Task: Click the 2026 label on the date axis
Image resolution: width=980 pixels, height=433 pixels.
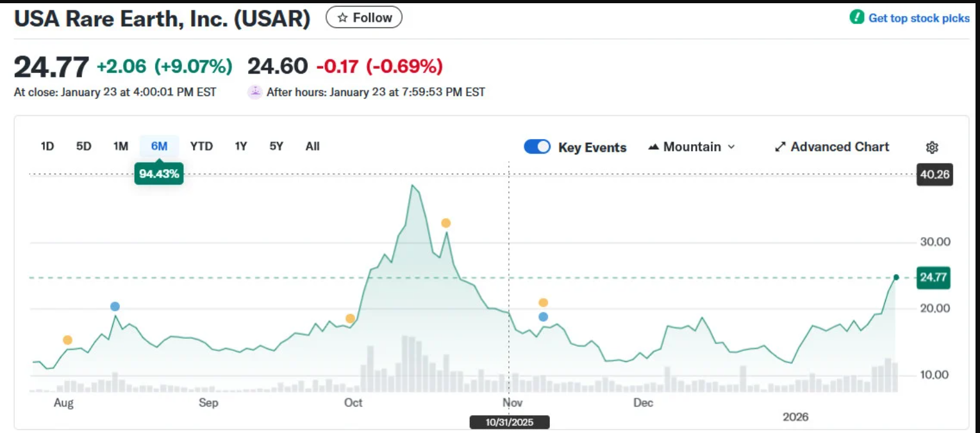Action: pos(796,417)
